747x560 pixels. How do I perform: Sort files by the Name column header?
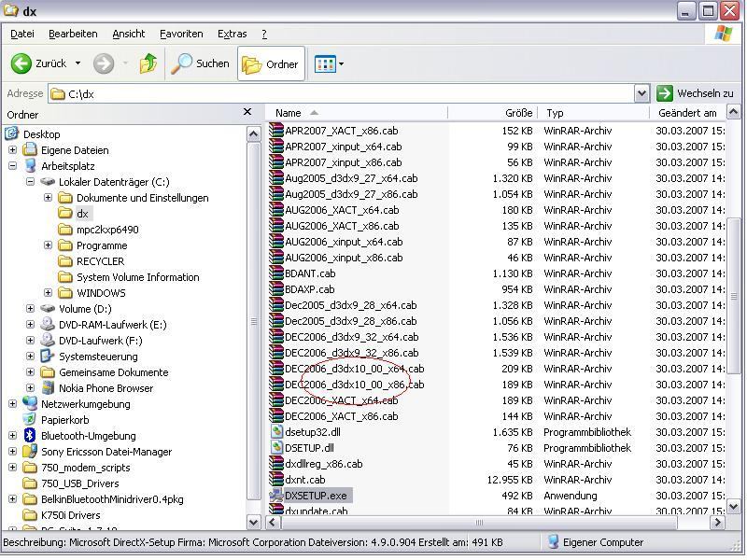tap(357, 113)
